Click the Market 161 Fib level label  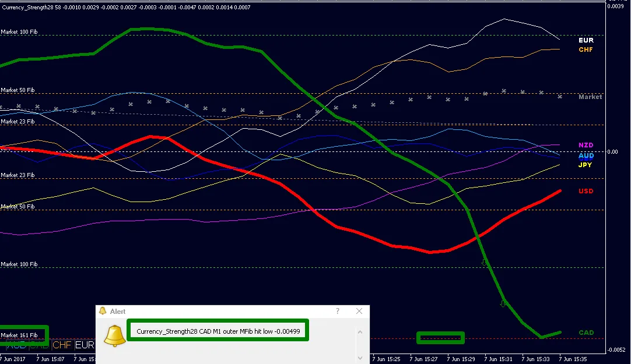(19, 335)
